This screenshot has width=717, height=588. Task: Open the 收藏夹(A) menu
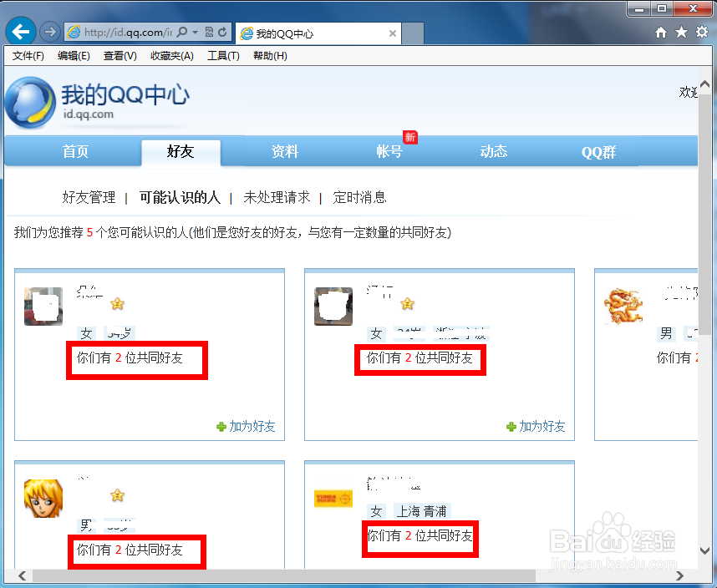tap(172, 56)
